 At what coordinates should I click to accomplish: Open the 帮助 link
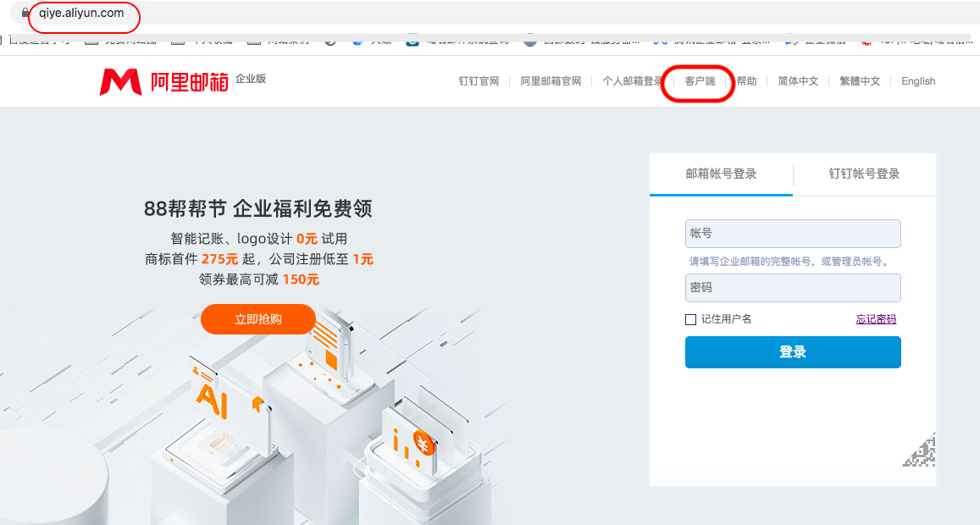[746, 81]
